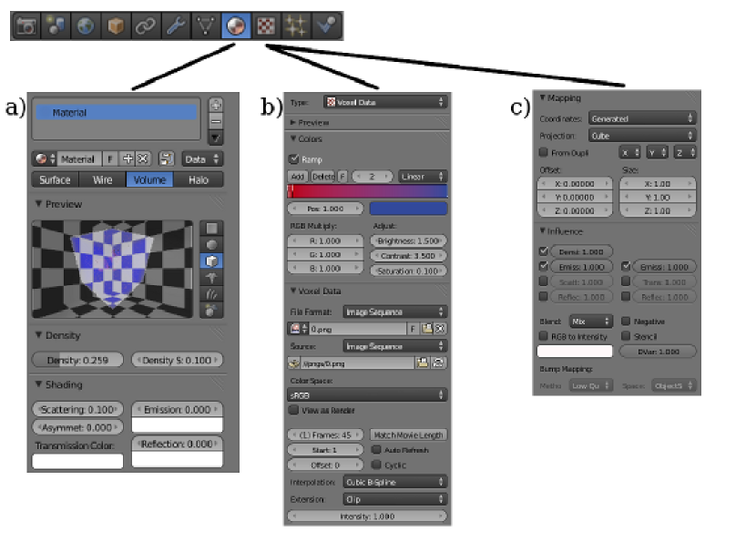The width and height of the screenshot is (756, 552).
Task: Open the Particles sparkle icon
Action: pos(294,26)
